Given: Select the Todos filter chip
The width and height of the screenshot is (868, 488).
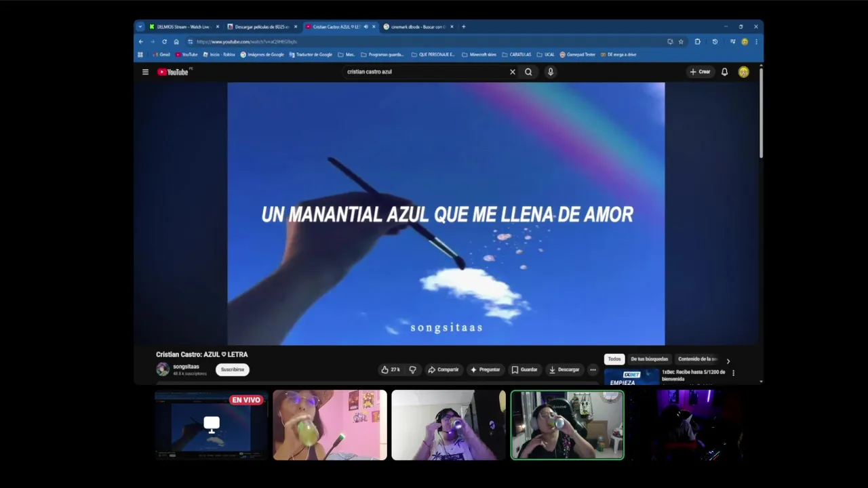Looking at the screenshot, I should [x=614, y=359].
